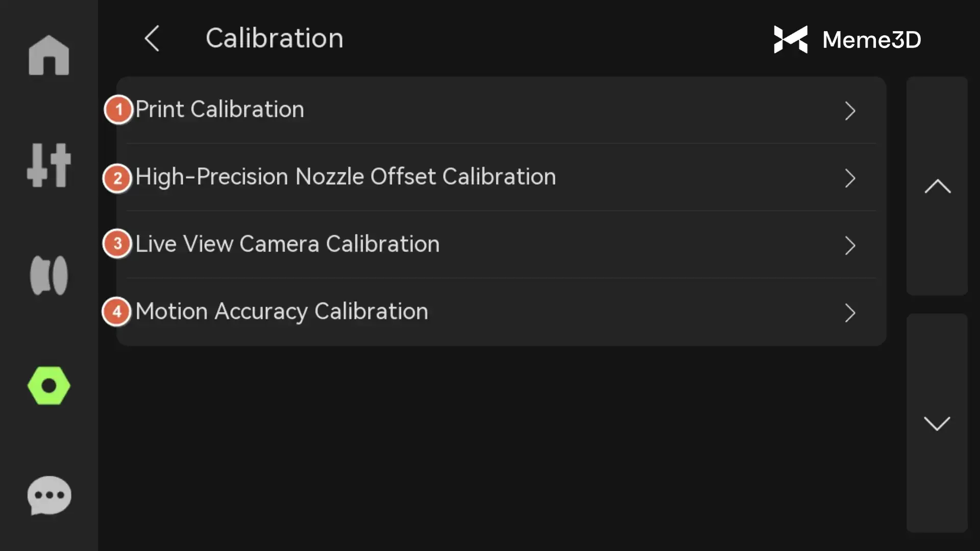Go to the Home screen icon
The width and height of the screenshot is (980, 551).
[x=49, y=55]
